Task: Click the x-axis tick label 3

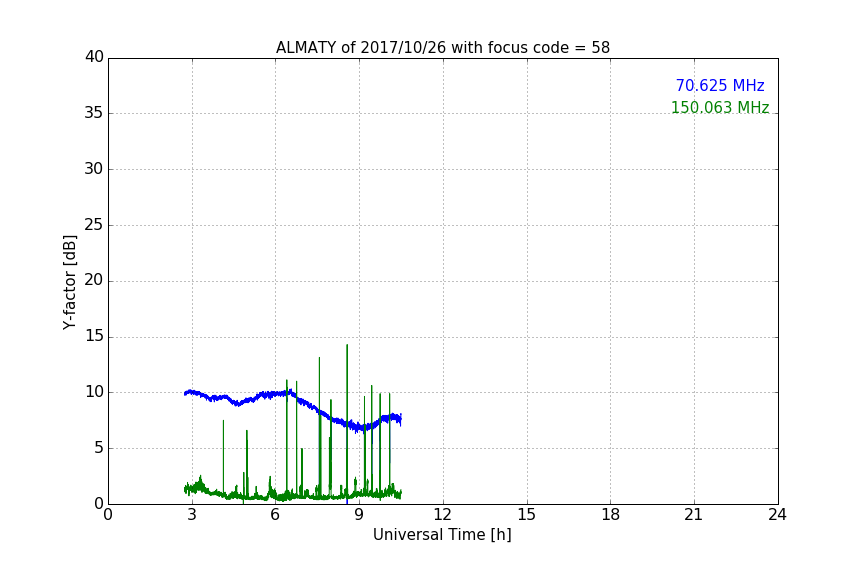Action: pyautogui.click(x=192, y=515)
